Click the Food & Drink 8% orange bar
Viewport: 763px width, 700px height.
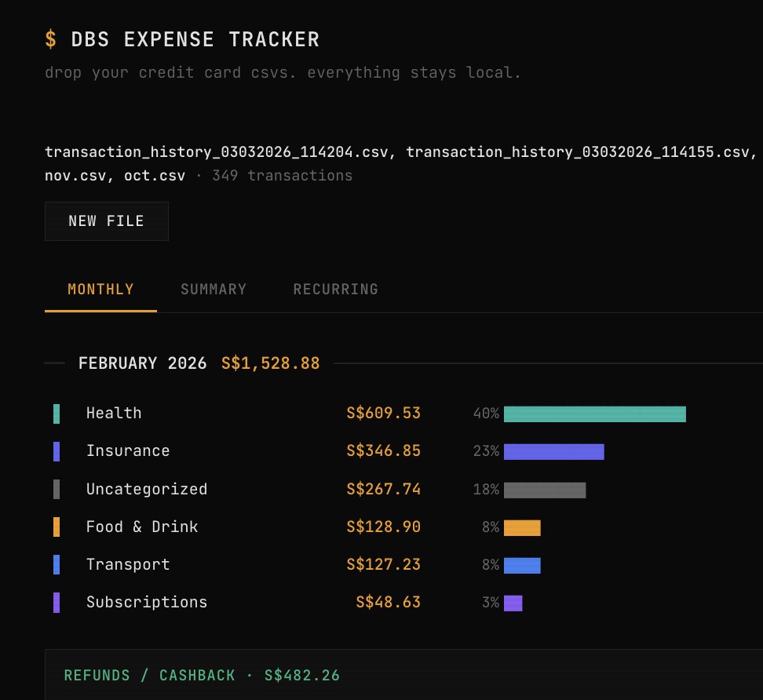[522, 528]
